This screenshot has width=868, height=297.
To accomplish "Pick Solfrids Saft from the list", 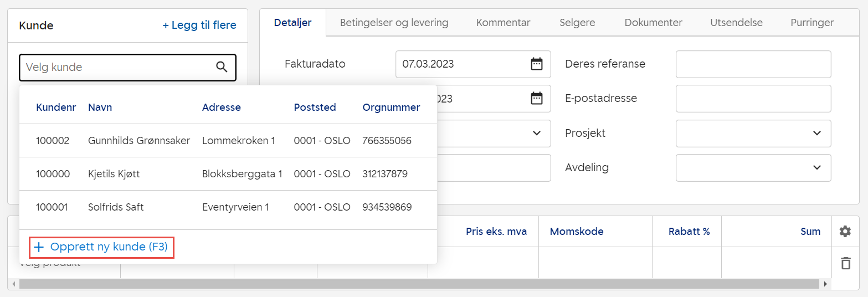I will click(x=116, y=207).
